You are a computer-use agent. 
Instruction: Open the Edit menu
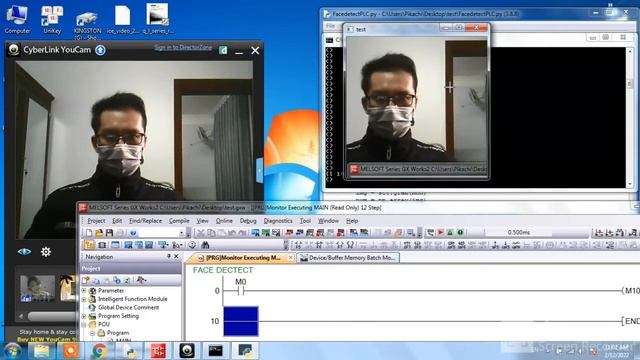(117, 221)
